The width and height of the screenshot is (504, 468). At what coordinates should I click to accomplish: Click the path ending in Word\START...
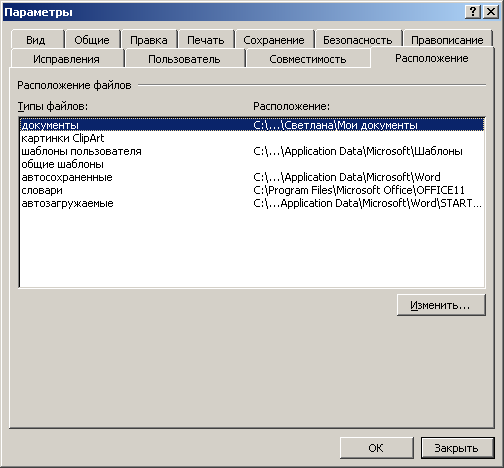pos(367,203)
